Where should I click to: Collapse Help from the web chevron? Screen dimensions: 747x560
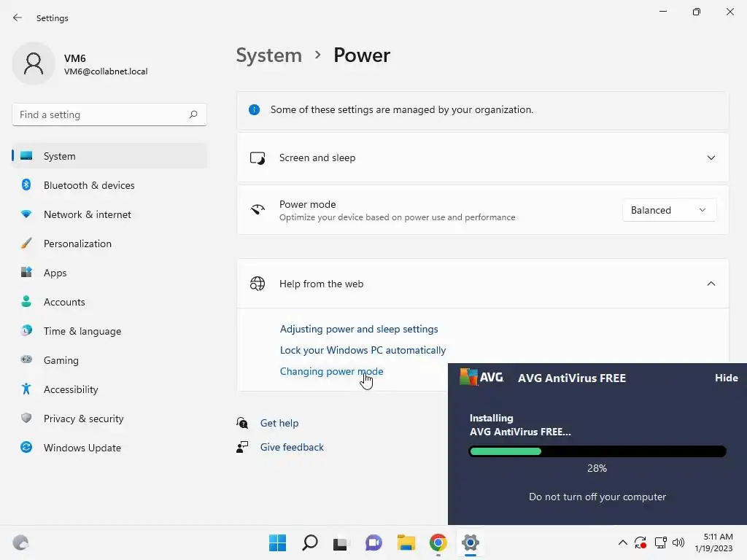point(711,284)
